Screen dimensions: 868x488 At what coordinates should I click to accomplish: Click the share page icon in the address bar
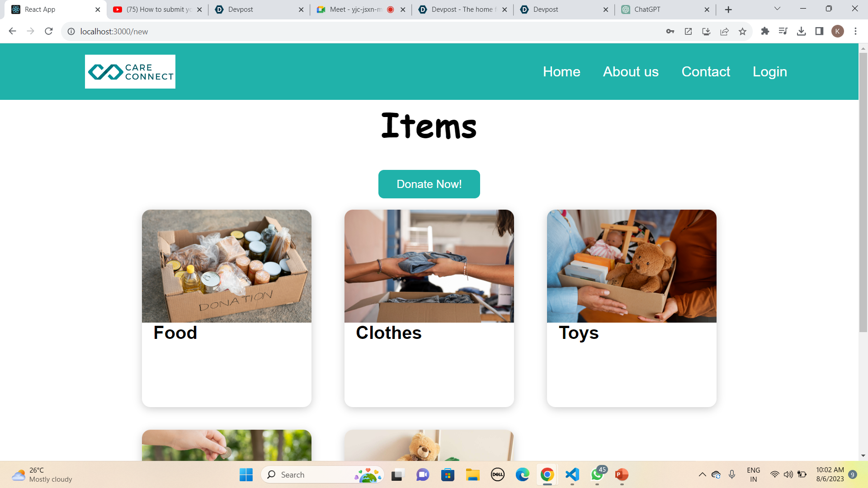coord(724,31)
